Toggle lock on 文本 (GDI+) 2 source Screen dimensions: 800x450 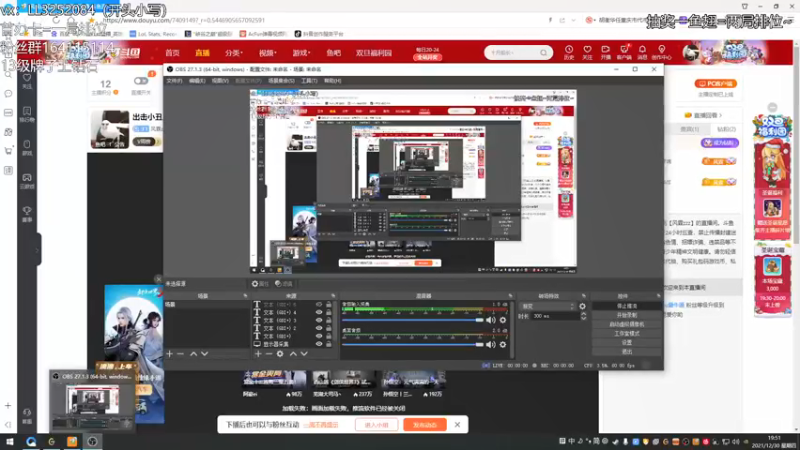329,328
